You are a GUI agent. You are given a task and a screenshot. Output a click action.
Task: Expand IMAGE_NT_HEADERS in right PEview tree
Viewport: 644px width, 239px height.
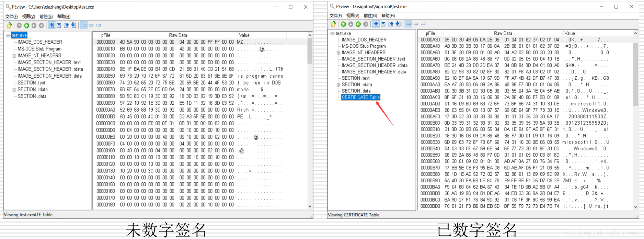tap(338, 53)
